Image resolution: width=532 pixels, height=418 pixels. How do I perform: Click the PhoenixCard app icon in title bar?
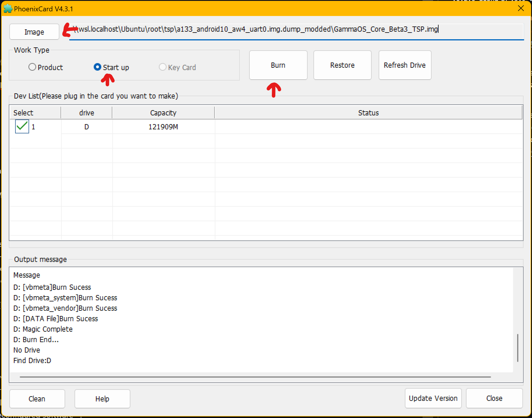[8, 9]
